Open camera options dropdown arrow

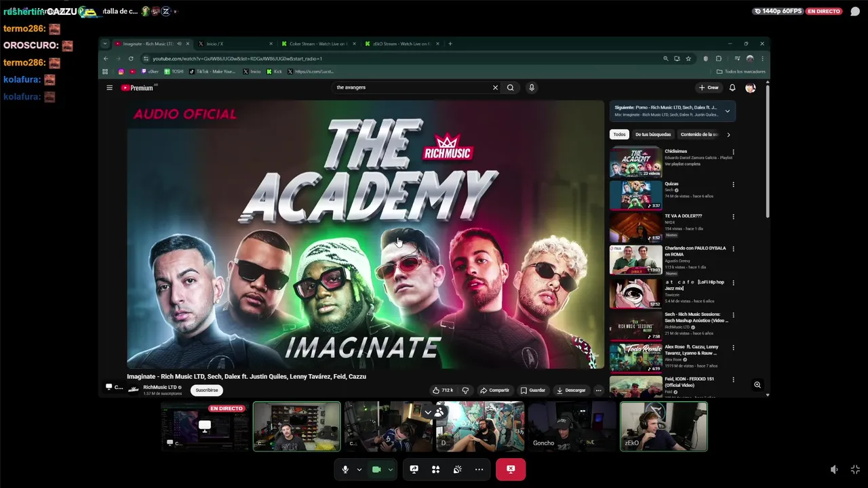(391, 469)
